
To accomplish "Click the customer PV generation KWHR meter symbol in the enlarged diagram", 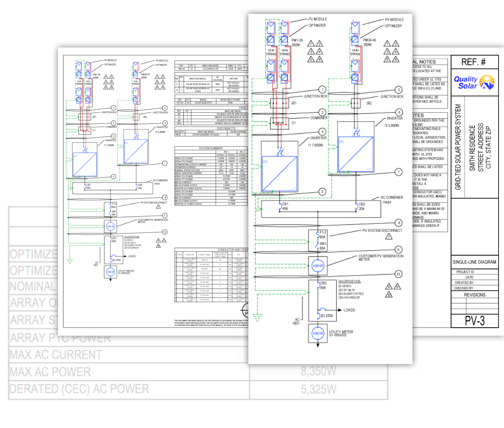I will (x=318, y=266).
